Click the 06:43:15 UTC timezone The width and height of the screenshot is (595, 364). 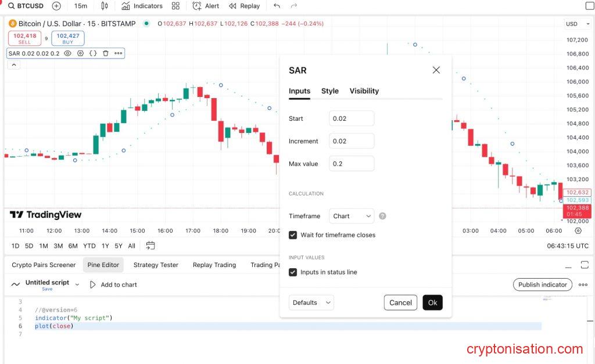[x=568, y=246]
